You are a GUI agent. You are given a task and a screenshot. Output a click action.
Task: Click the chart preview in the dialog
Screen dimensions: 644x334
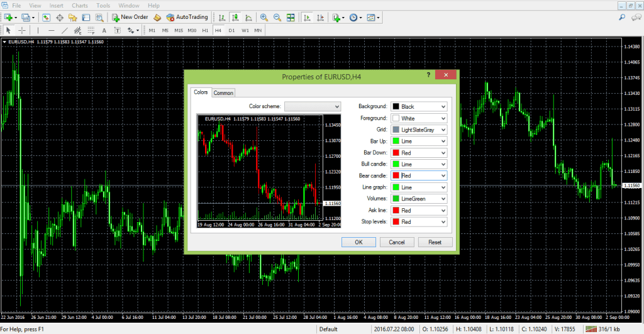pos(269,171)
